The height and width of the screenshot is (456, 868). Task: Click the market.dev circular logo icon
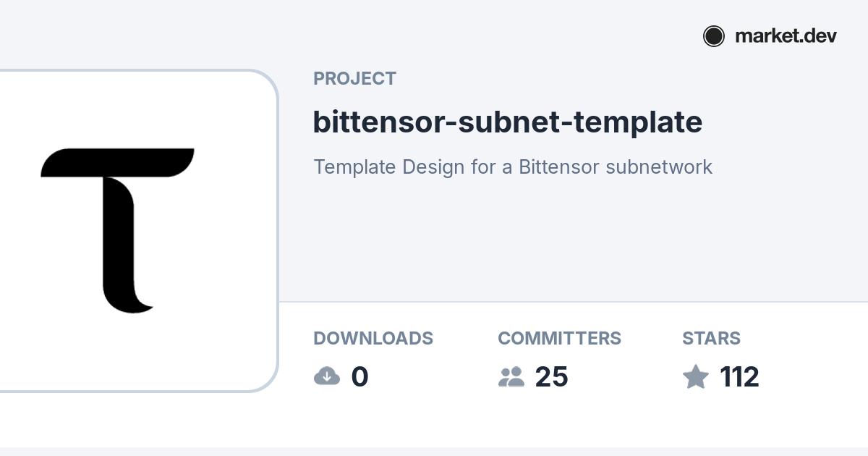[713, 36]
